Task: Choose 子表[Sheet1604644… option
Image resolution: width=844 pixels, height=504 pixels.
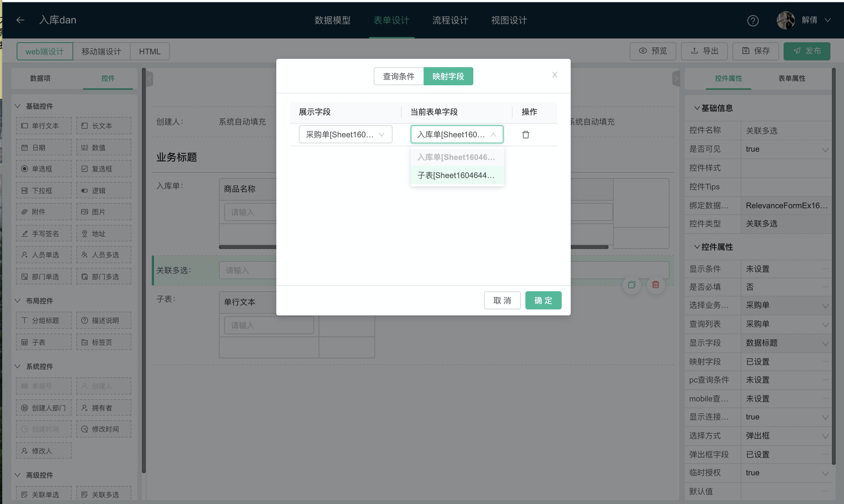Action: (457, 175)
